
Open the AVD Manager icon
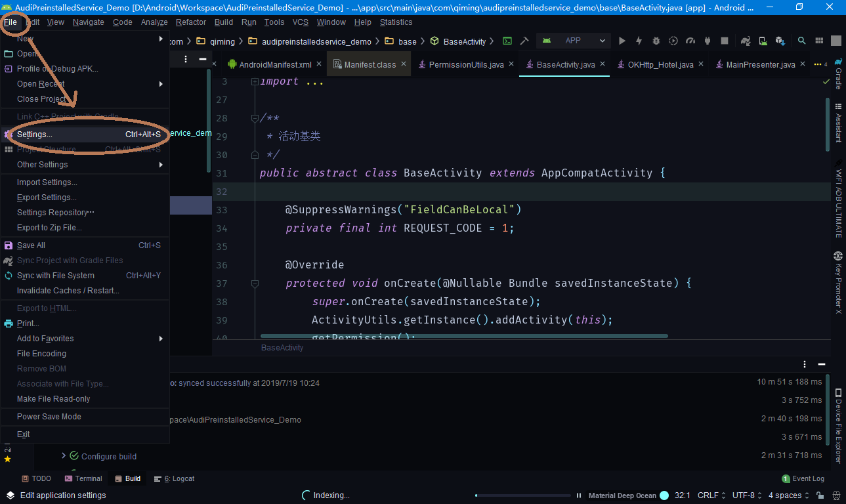762,40
